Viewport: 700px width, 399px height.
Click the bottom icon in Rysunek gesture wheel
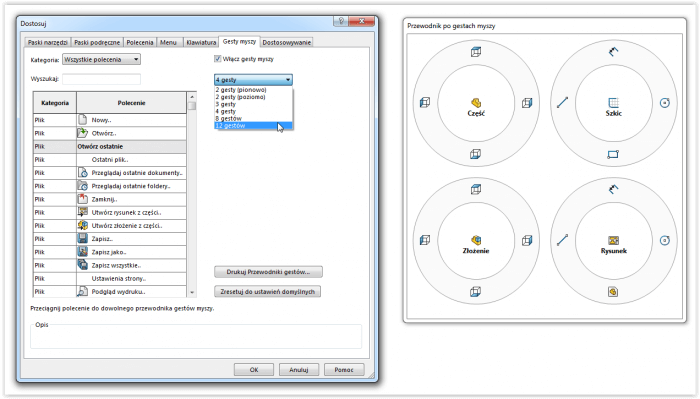(613, 292)
